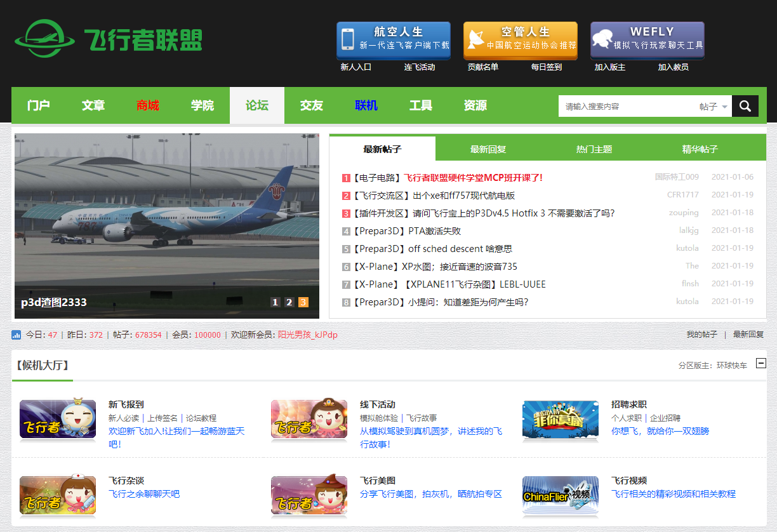Screen dimensions: 777x532
Task: Click the radar icon on 空管人生 banner
Action: (476, 41)
